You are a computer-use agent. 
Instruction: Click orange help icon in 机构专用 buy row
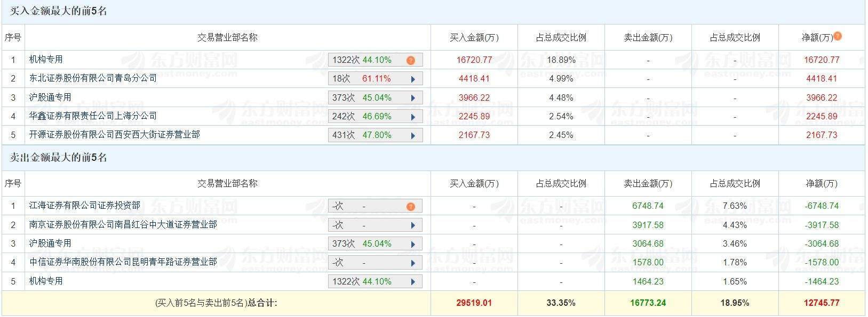point(410,60)
